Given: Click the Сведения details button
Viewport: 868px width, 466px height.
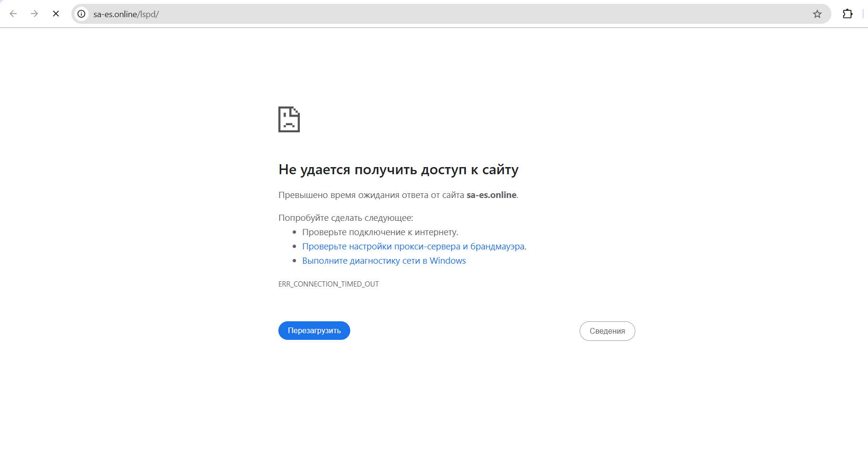Looking at the screenshot, I should coord(607,331).
